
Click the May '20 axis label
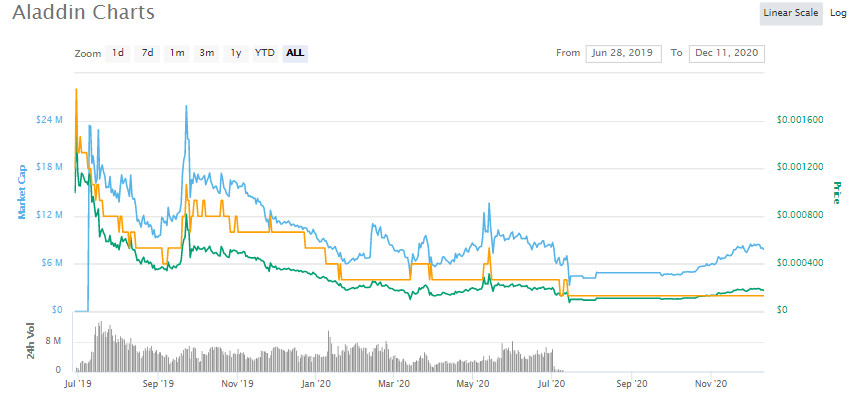coord(473,384)
